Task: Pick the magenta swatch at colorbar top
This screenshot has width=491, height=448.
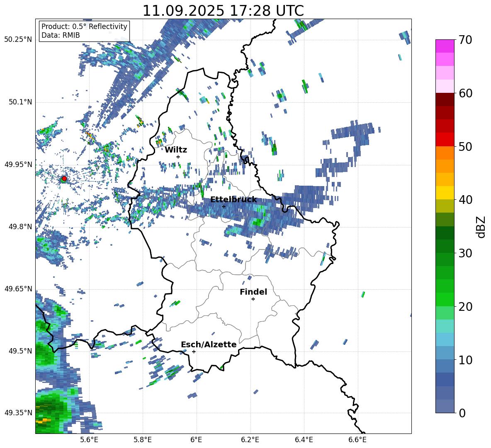Action: click(445, 46)
